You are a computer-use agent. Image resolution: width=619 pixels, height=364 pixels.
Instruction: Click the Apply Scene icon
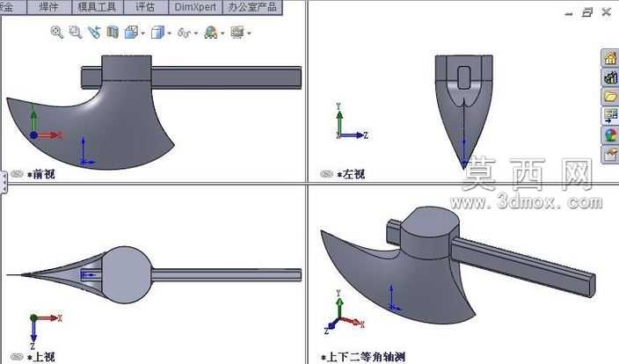click(211, 33)
